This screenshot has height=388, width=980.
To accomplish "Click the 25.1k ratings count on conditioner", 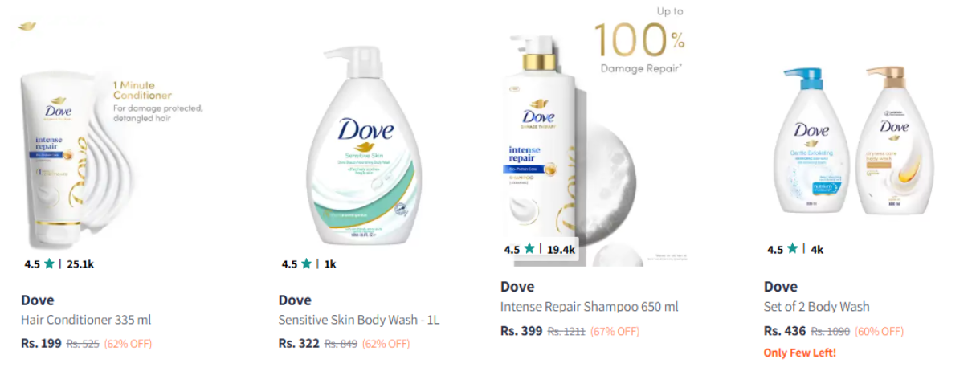I will (x=80, y=263).
